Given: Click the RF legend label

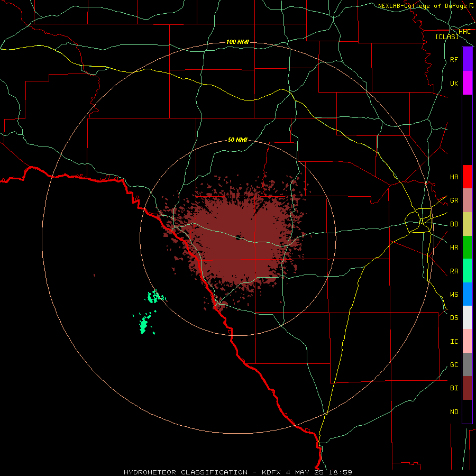Looking at the screenshot, I should [454, 59].
